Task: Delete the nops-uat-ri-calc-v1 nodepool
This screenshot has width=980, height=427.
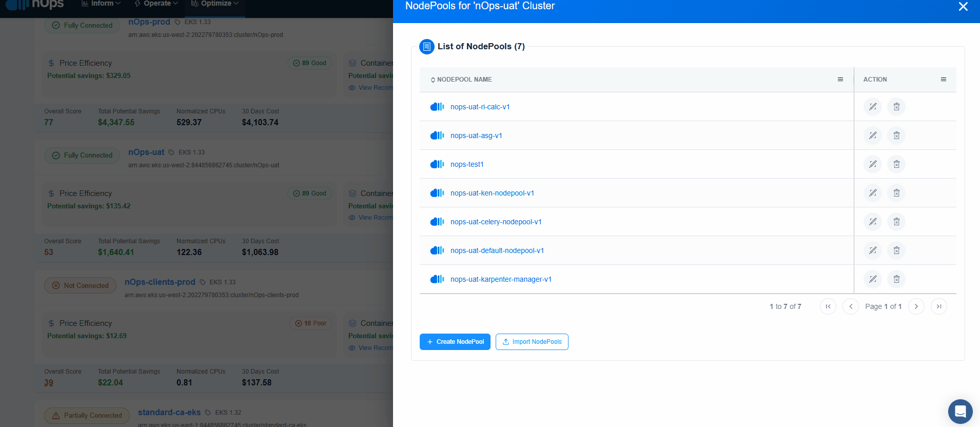Action: click(896, 107)
